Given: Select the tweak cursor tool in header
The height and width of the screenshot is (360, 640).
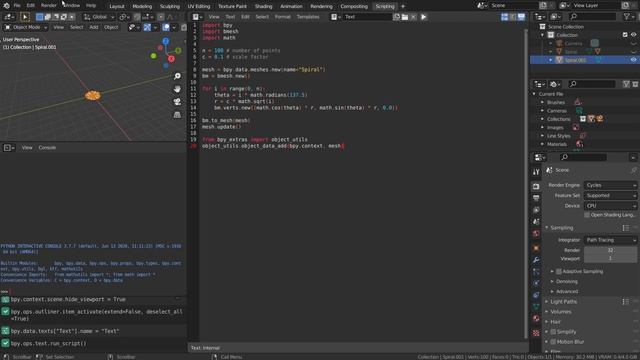Looking at the screenshot, I should [24, 17].
